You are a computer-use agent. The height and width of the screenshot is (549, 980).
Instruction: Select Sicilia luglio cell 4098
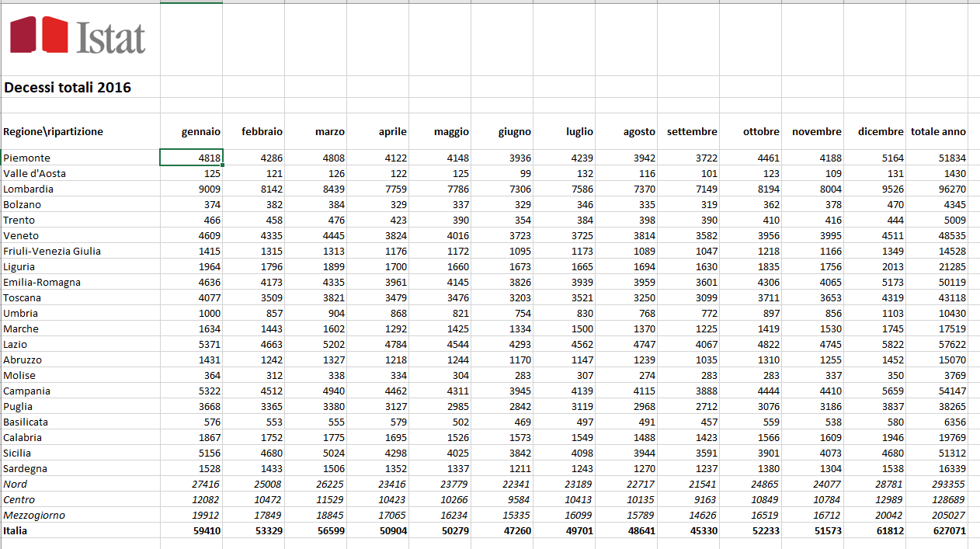(x=564, y=453)
